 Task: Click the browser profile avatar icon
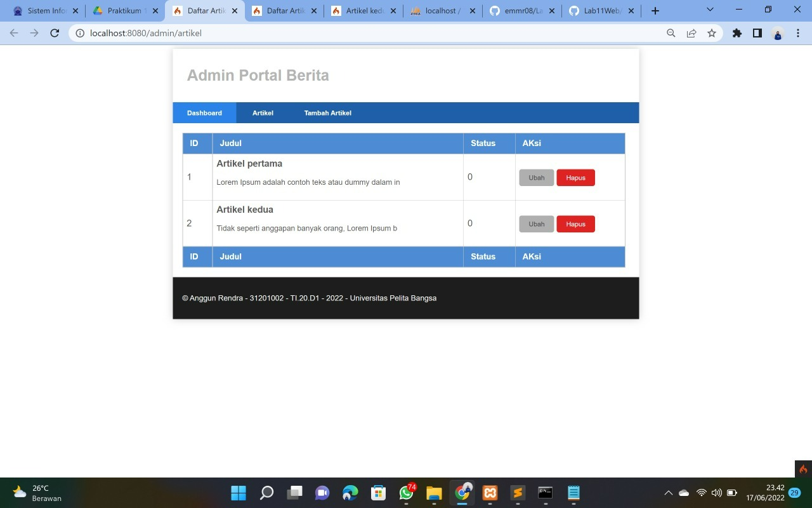(x=778, y=34)
